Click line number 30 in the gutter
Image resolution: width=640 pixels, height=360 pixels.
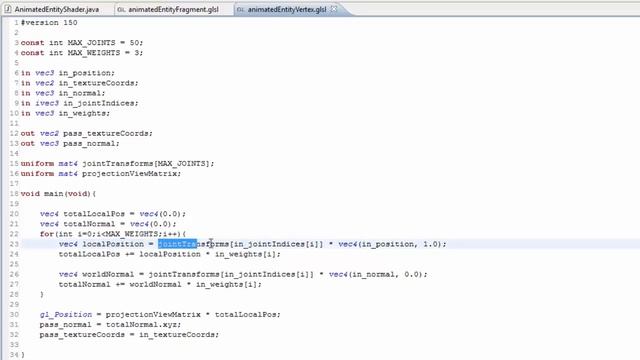14,315
